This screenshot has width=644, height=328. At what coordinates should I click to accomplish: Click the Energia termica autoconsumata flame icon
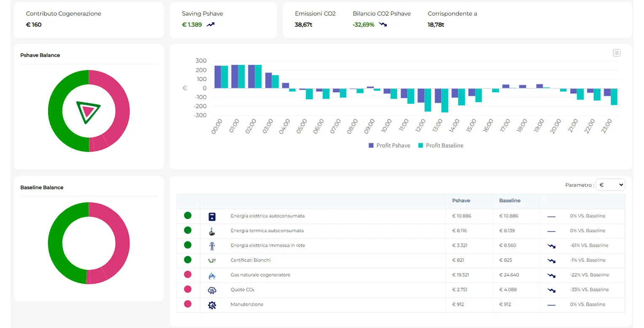coord(212,231)
